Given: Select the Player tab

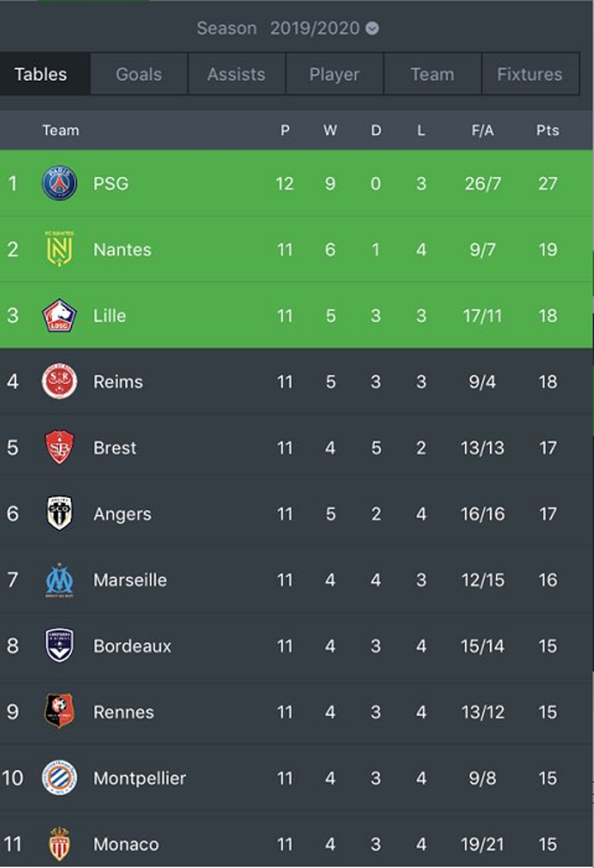Looking at the screenshot, I should coord(334,74).
